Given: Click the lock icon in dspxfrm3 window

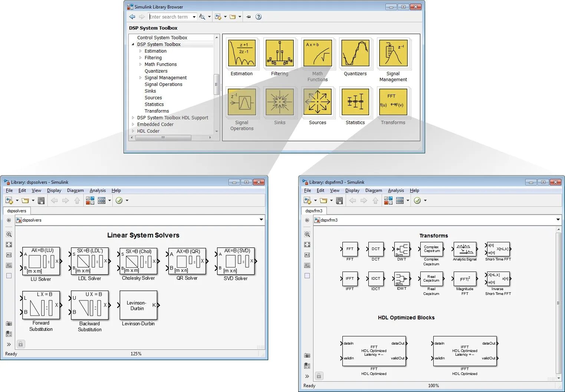Looking at the screenshot, I should (x=319, y=376).
